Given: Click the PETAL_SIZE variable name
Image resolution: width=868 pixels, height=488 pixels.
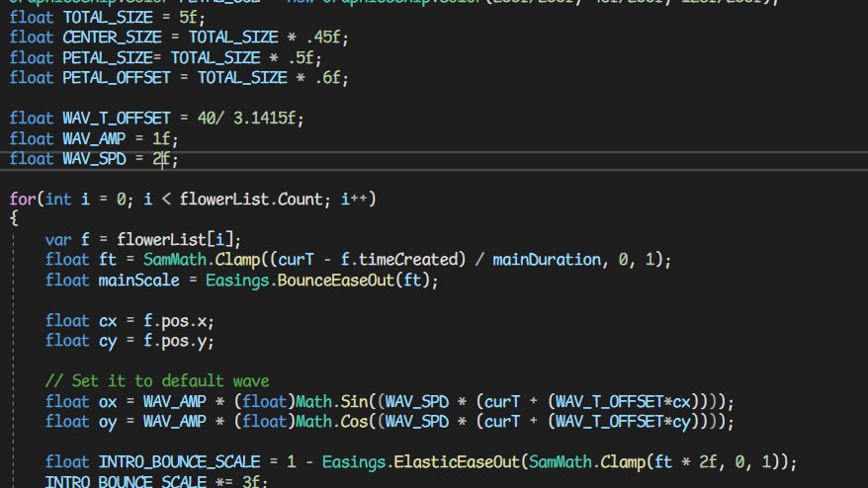Looking at the screenshot, I should click(x=108, y=58).
